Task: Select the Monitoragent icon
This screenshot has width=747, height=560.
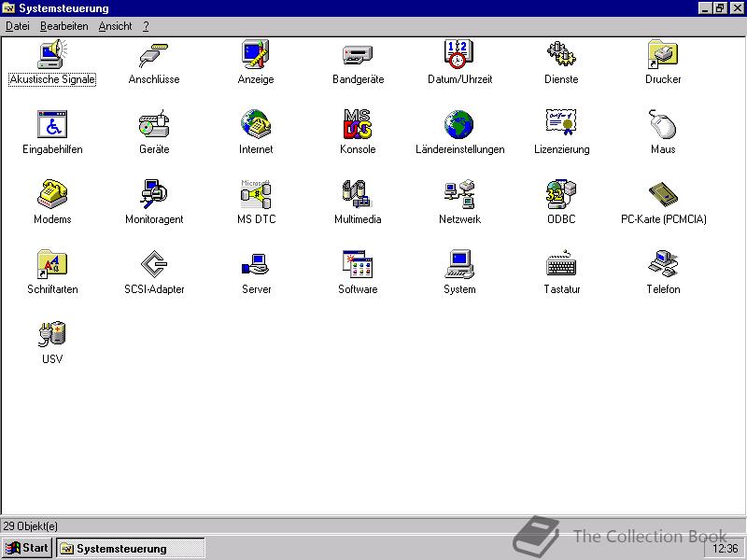Action: (154, 194)
